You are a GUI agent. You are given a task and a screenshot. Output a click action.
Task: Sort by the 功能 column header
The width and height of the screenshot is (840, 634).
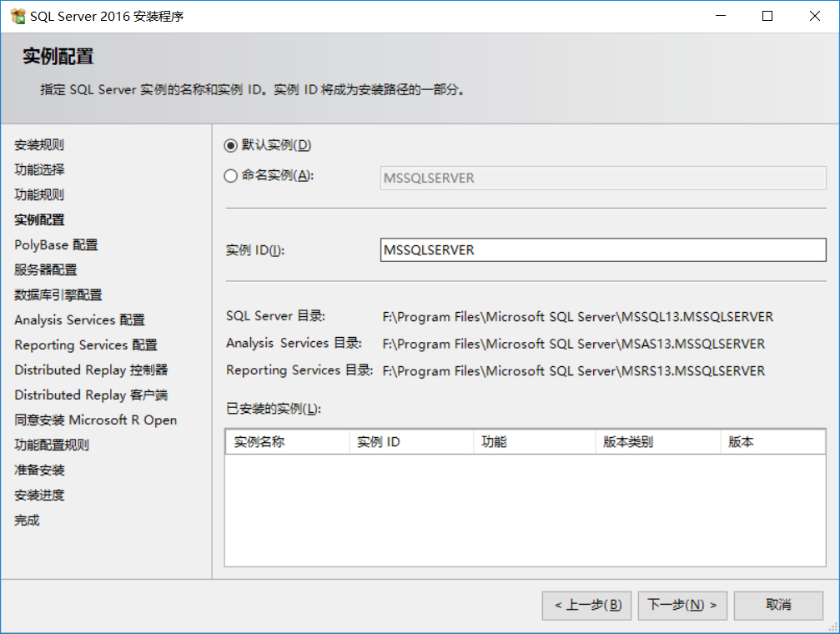click(534, 442)
